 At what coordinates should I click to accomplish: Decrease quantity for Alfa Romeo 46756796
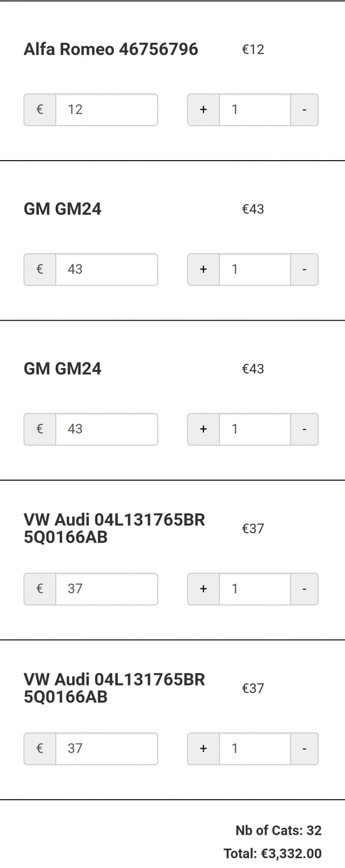coord(304,110)
